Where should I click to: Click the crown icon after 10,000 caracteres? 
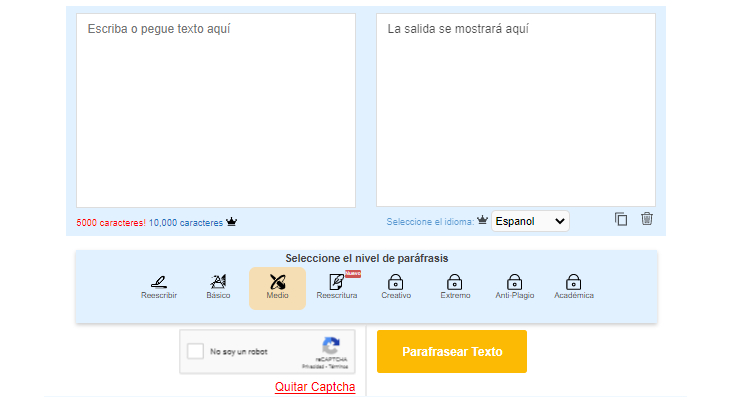coord(232,222)
